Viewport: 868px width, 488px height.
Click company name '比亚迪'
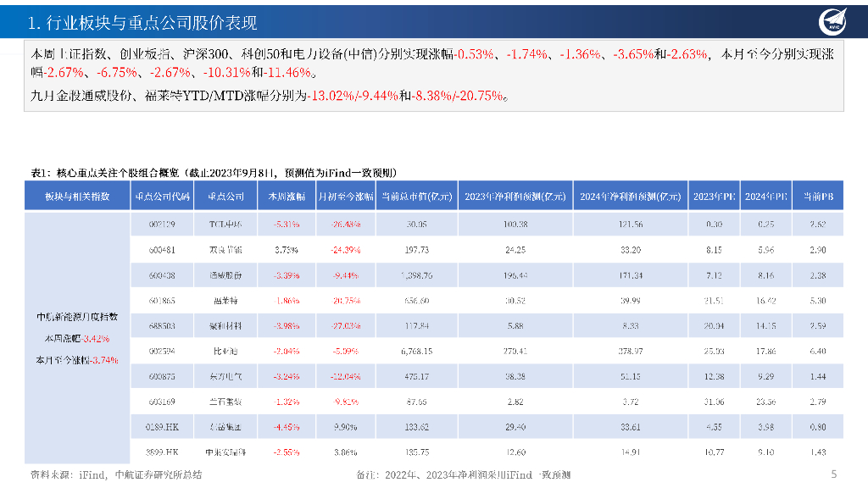pos(225,351)
